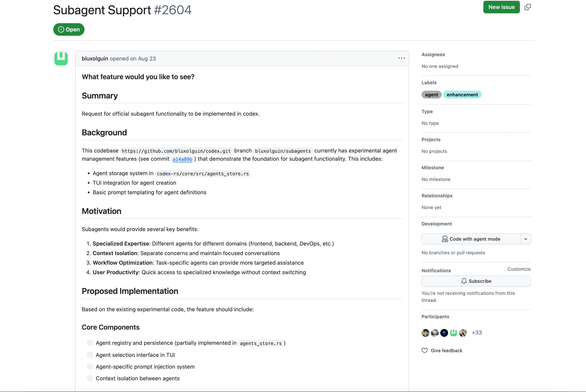Check the Agent registry and persistence task
Viewport: 586px width, 392px height.
pos(90,343)
